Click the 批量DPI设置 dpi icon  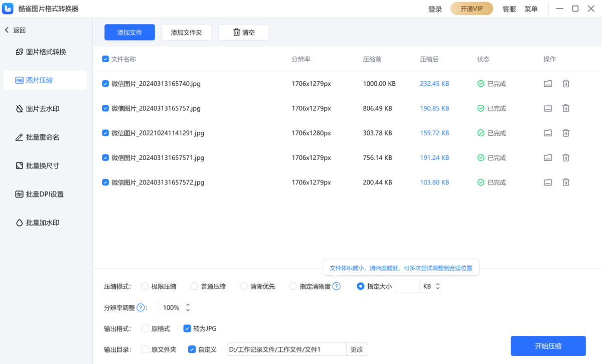[x=20, y=194]
